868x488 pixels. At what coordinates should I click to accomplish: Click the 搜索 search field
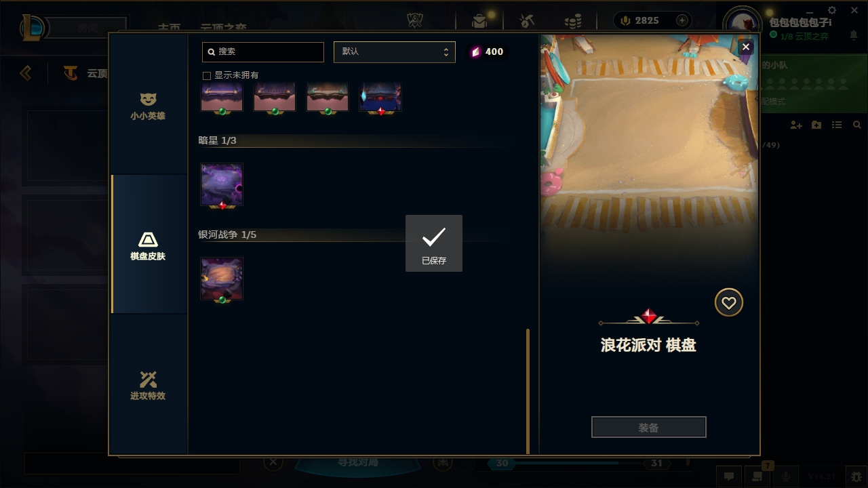coord(263,52)
